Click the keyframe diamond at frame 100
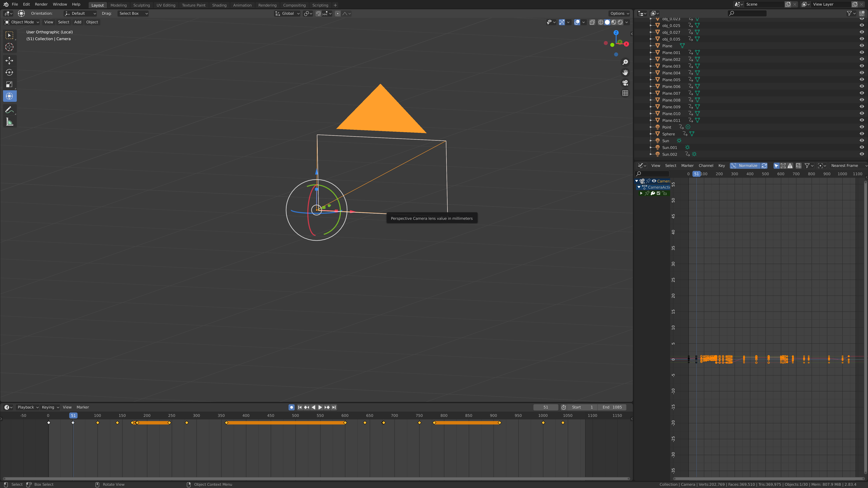The image size is (868, 488). [98, 423]
